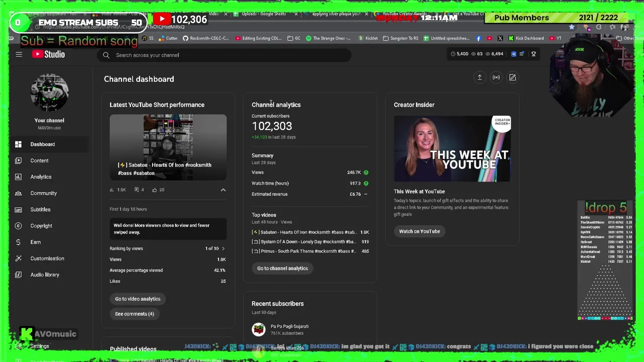The height and width of the screenshot is (362, 644).
Task: Click the YouTube Studio logo
Action: (48, 54)
